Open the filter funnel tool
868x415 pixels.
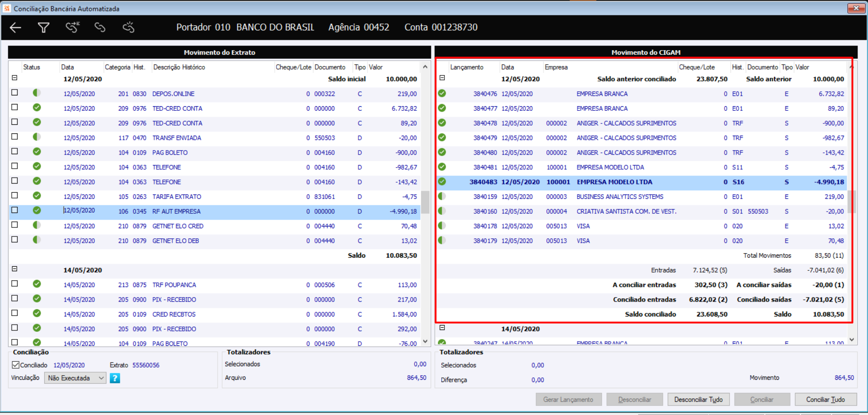[43, 28]
